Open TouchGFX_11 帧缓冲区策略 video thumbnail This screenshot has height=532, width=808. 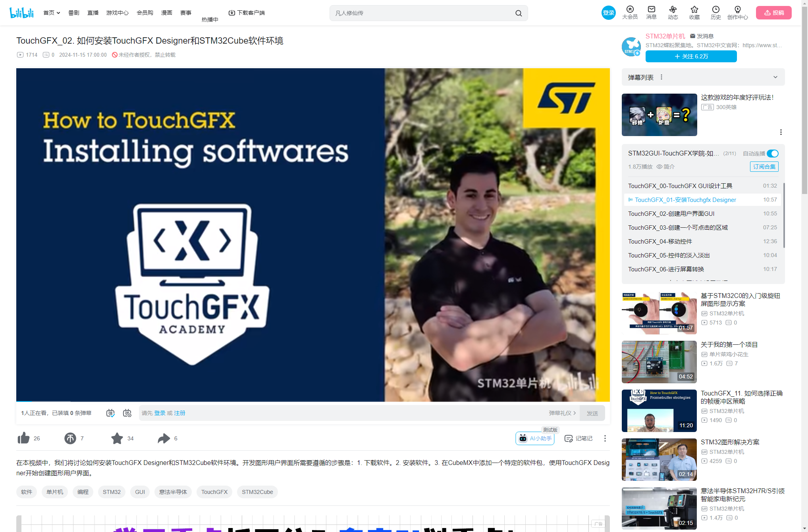point(660,411)
